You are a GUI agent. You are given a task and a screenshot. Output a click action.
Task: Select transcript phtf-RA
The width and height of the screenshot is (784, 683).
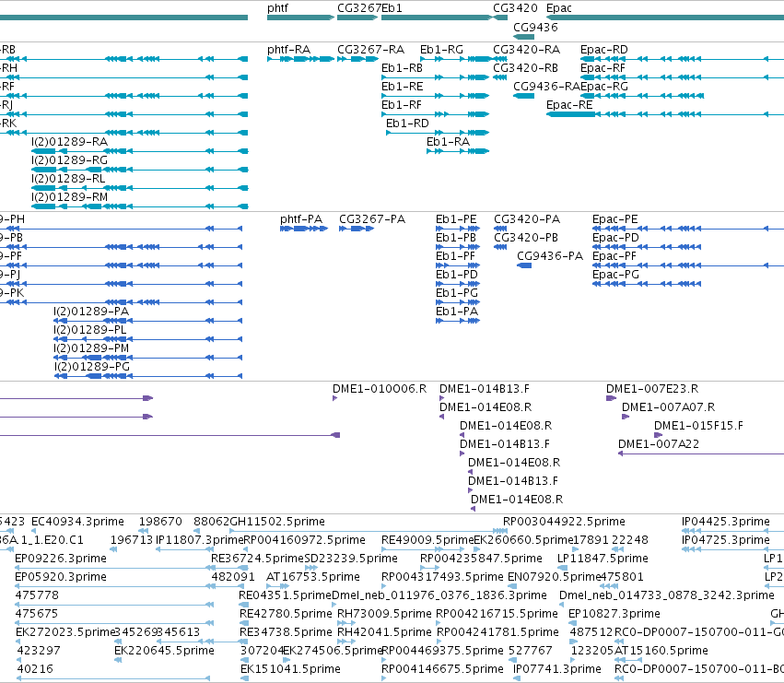(288, 50)
